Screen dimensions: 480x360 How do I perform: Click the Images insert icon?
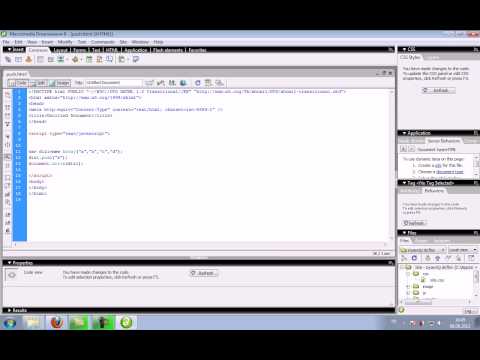pyautogui.click(x=61, y=60)
